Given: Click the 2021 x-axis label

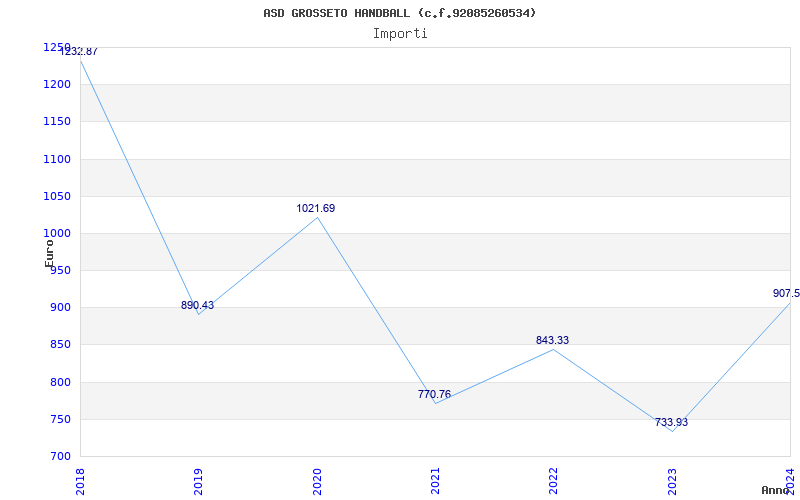Looking at the screenshot, I should 435,482.
